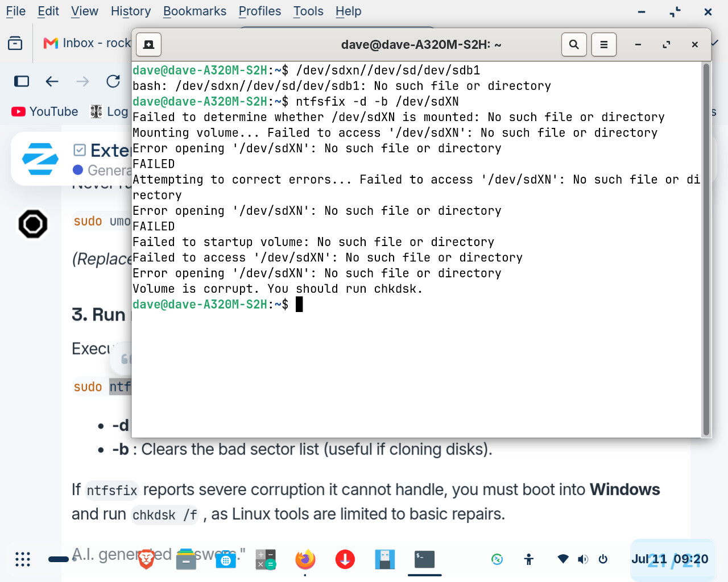Viewport: 728px width, 582px height.
Task: Click the workspace indicator dash on taskbar
Action: coord(59,559)
